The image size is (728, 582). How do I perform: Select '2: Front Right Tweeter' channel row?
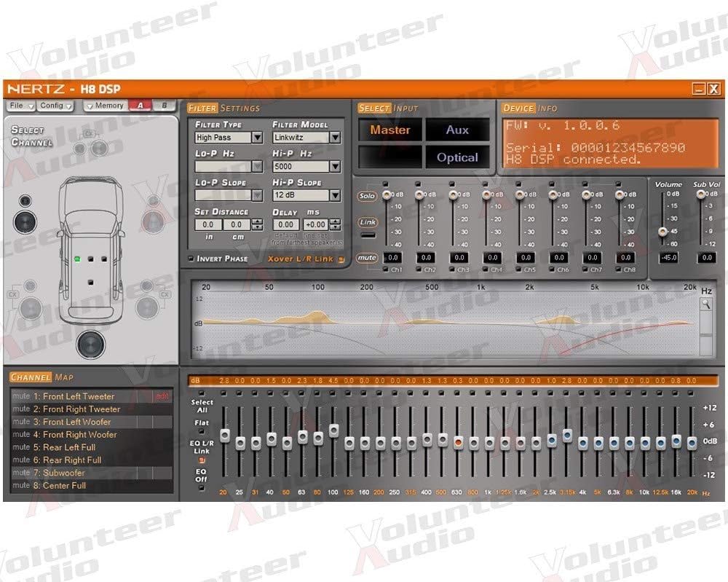pos(92,409)
